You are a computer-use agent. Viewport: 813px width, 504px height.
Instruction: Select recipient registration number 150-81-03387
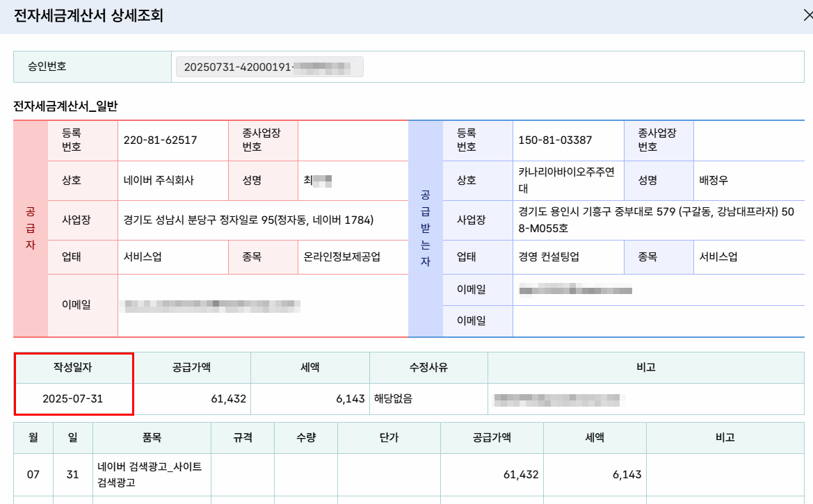(x=555, y=140)
